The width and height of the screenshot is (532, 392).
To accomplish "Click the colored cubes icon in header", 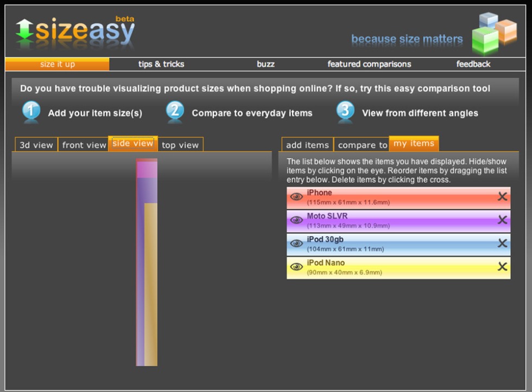I will pyautogui.click(x=493, y=33).
